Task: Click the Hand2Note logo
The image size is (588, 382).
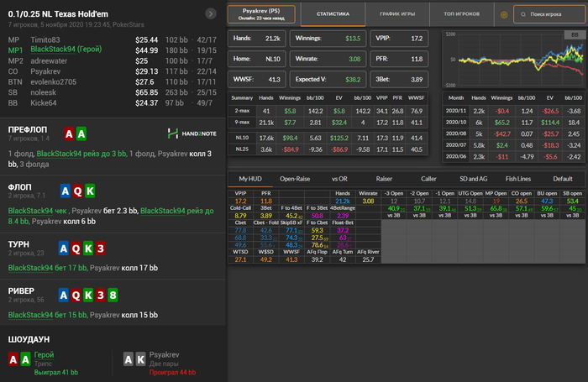Action: click(192, 133)
